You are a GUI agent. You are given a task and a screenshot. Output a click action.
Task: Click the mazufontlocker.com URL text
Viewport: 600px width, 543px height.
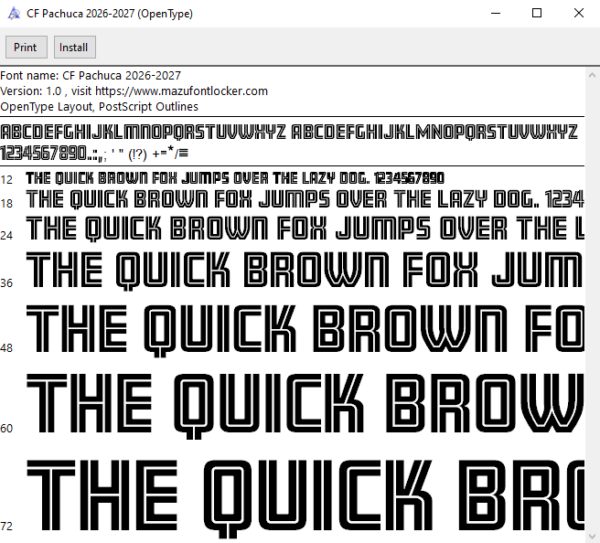[181, 91]
